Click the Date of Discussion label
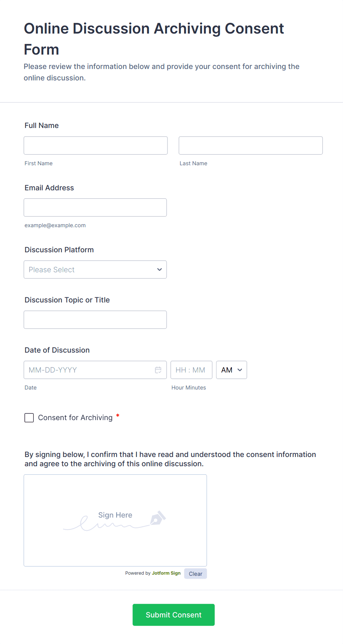The width and height of the screenshot is (343, 644). click(x=57, y=350)
